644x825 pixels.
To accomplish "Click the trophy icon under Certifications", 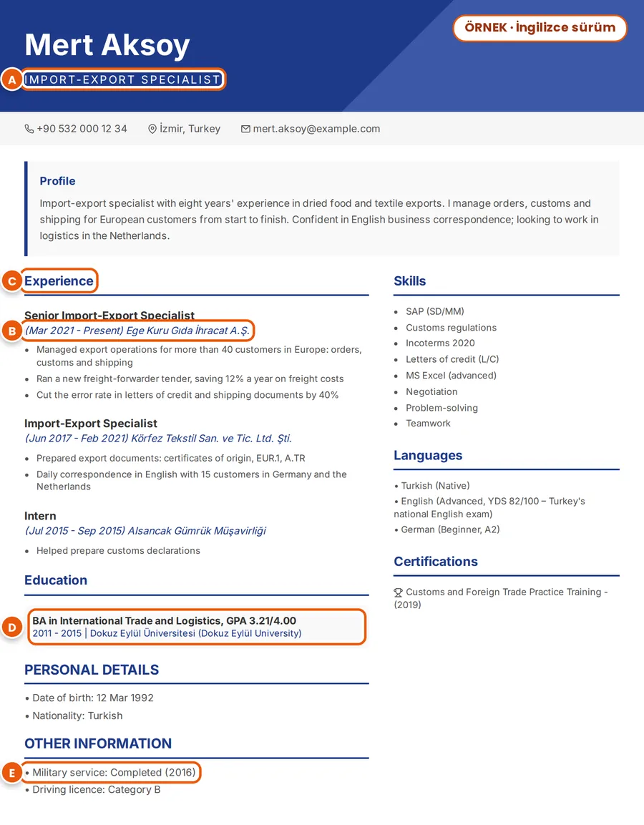I will pyautogui.click(x=399, y=592).
